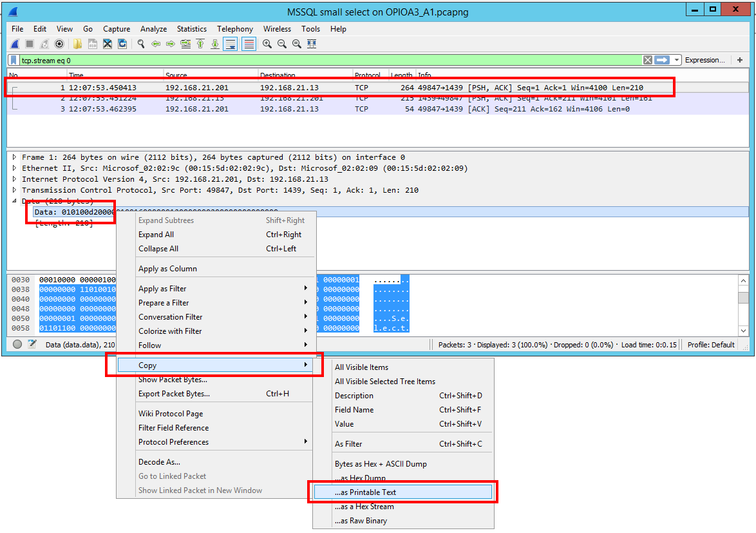Choose Apply as Column

click(x=216, y=269)
